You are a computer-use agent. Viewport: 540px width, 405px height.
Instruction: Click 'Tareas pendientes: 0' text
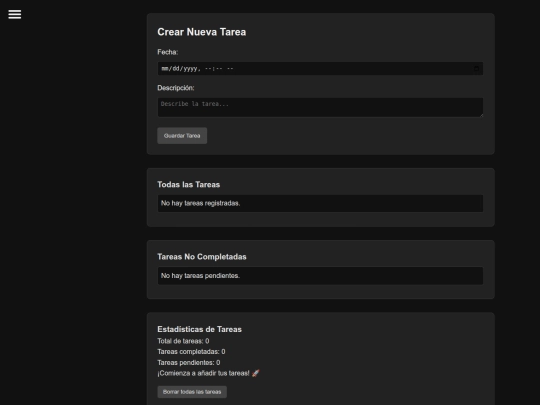pos(189,363)
